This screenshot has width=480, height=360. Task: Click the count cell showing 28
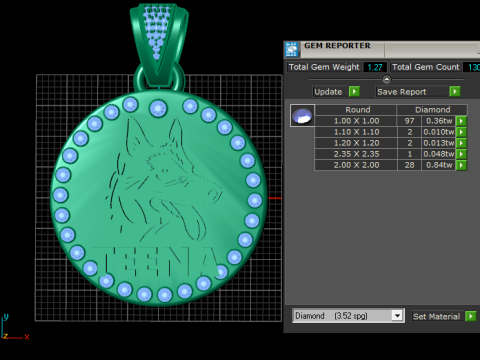pos(409,165)
